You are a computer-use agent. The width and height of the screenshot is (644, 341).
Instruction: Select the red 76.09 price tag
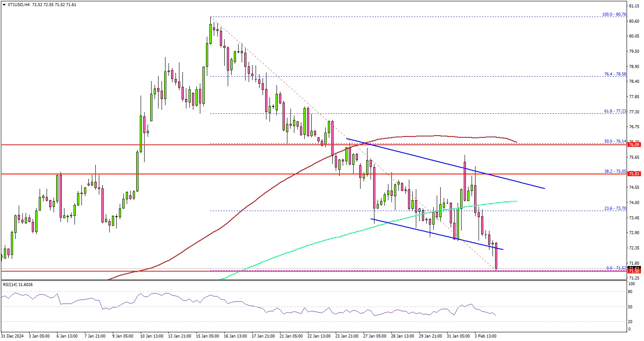click(x=634, y=145)
